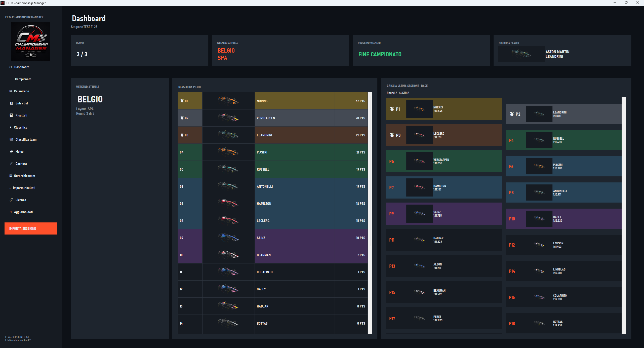Viewport: 644px width, 348px height.
Task: Select P10 Gasly grid entry
Action: click(563, 219)
